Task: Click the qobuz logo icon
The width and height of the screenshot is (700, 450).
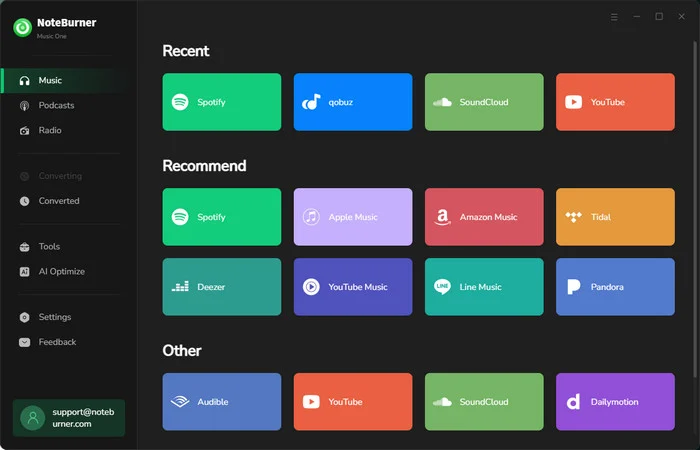Action: coord(311,102)
